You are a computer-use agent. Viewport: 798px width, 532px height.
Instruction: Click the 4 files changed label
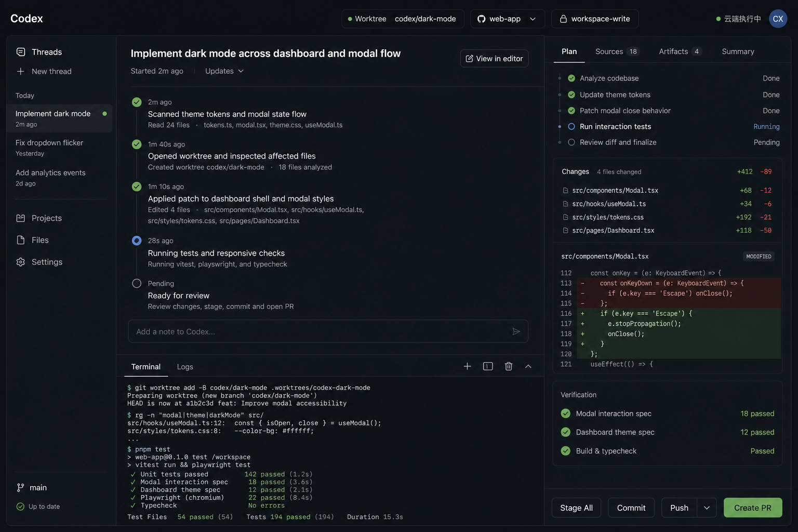pos(619,172)
